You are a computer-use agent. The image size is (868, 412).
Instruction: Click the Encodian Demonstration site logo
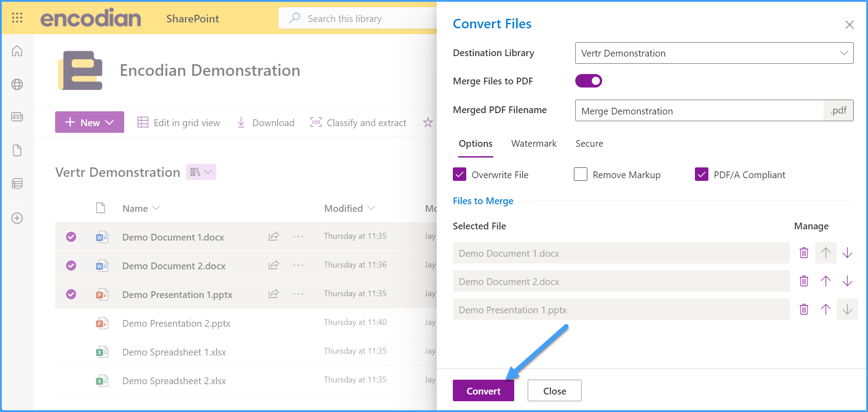(x=80, y=70)
